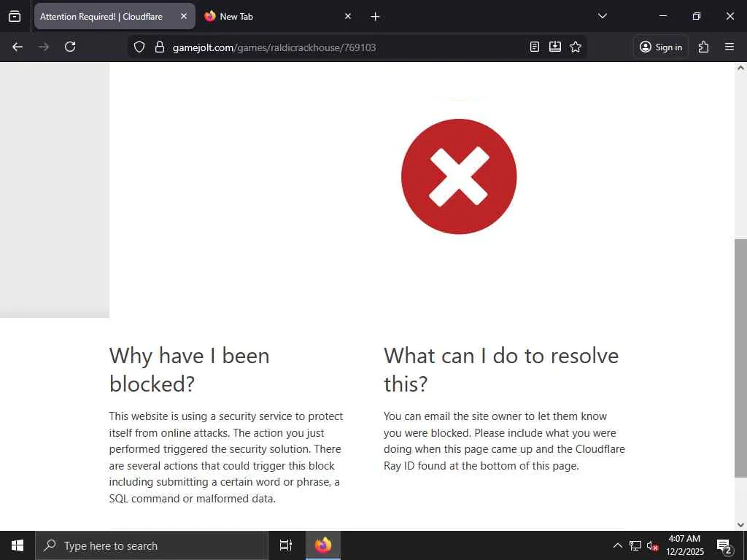This screenshot has width=747, height=560.
Task: Open Task View on taskbar
Action: pos(286,545)
